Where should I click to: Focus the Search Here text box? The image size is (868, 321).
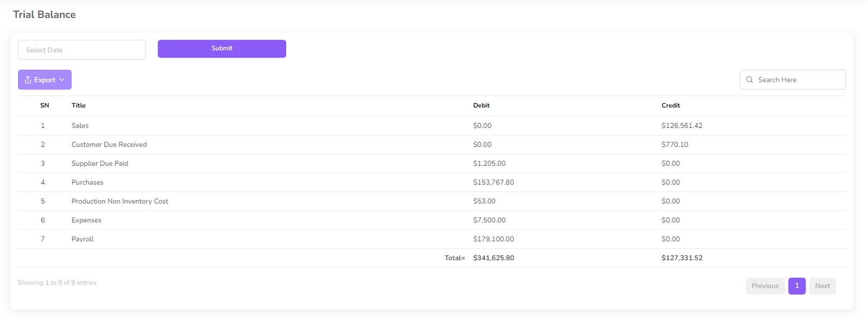pos(797,80)
